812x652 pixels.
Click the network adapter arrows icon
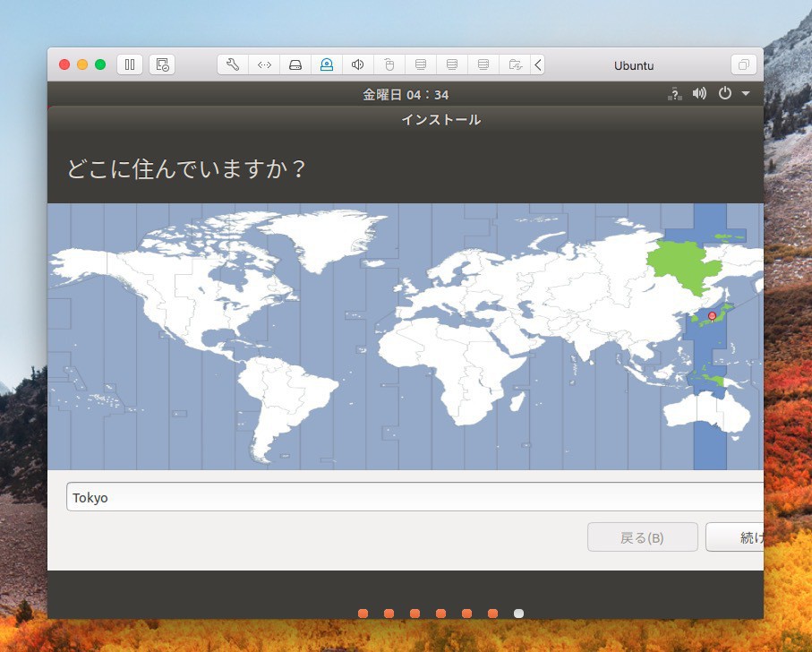pyautogui.click(x=264, y=64)
